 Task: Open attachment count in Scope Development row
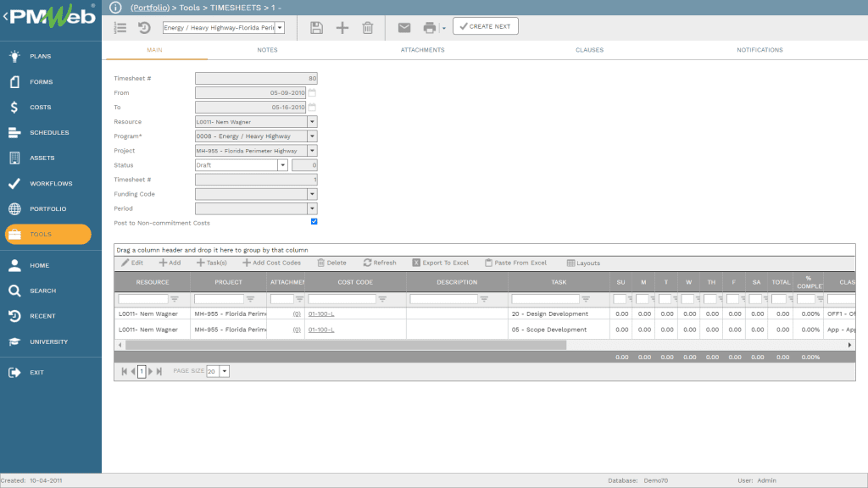point(297,330)
